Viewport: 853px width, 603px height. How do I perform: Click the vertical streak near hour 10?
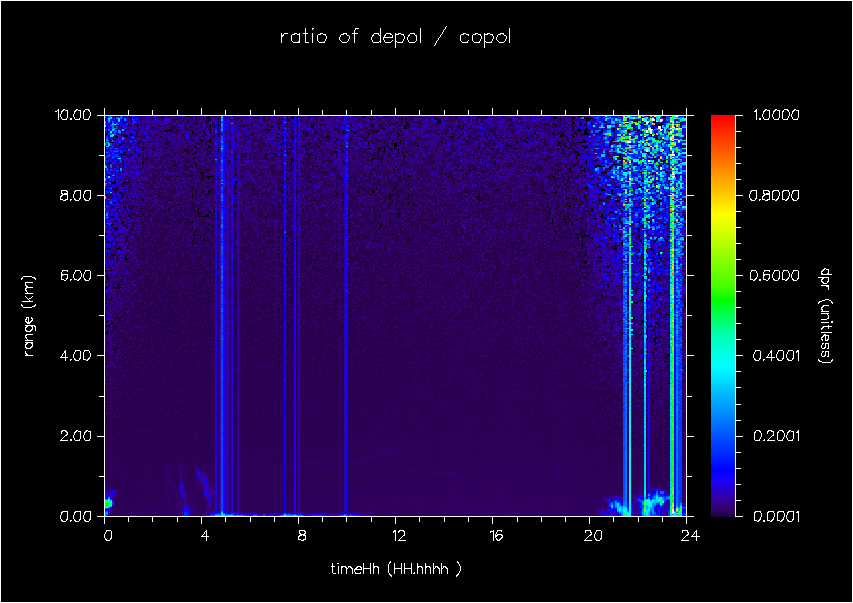pyautogui.click(x=346, y=316)
